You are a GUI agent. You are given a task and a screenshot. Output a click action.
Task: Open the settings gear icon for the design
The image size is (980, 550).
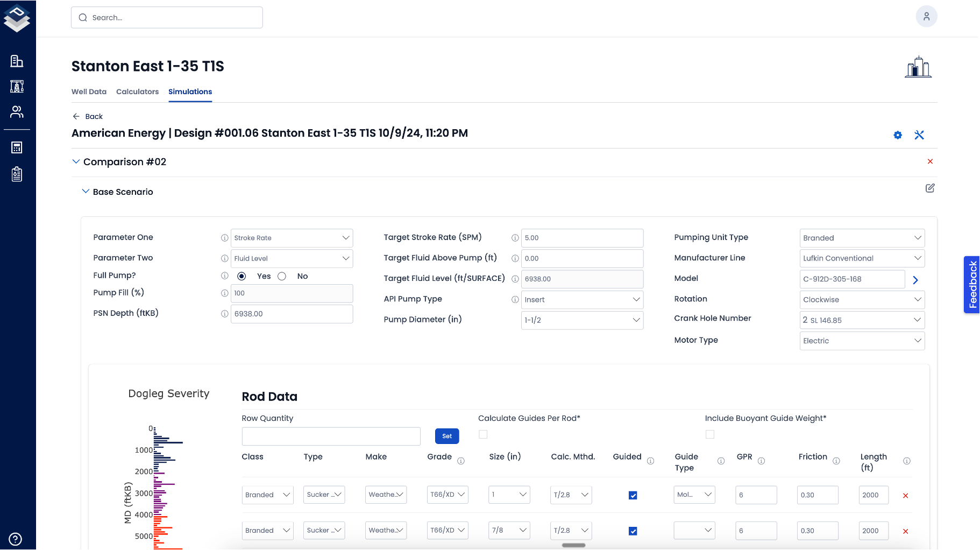click(x=897, y=135)
